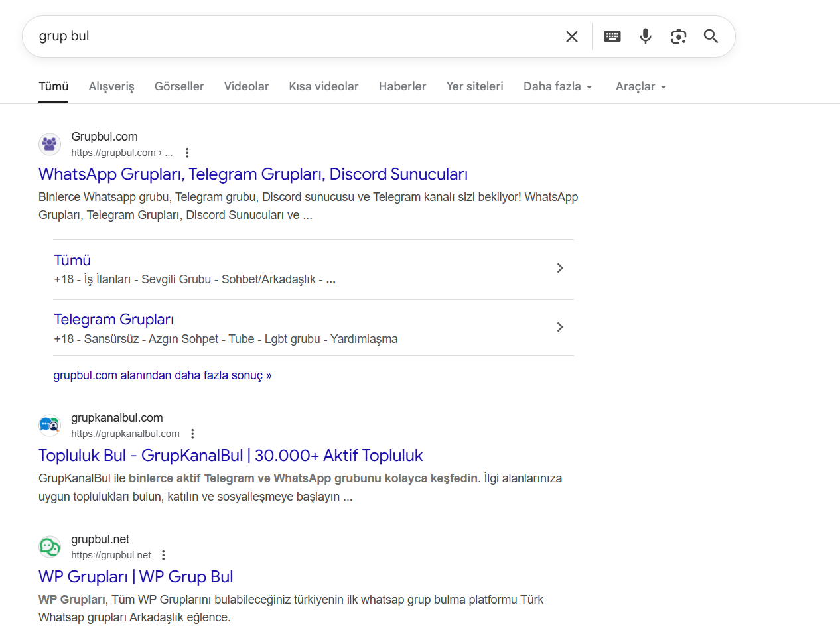Click the arrow next to Telegram Grupları sitelink
Image resolution: width=840 pixels, height=642 pixels.
(x=560, y=327)
